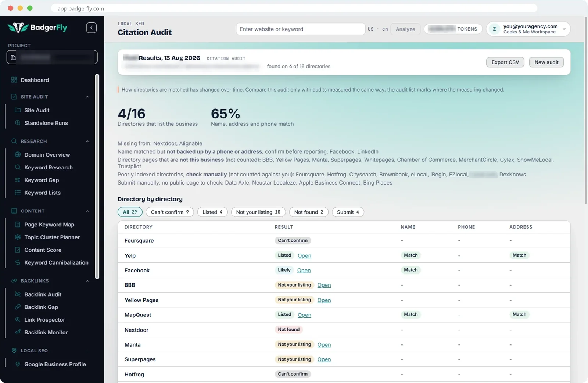Click the Backlink Gap link icon
This screenshot has height=383, width=588.
click(x=18, y=307)
